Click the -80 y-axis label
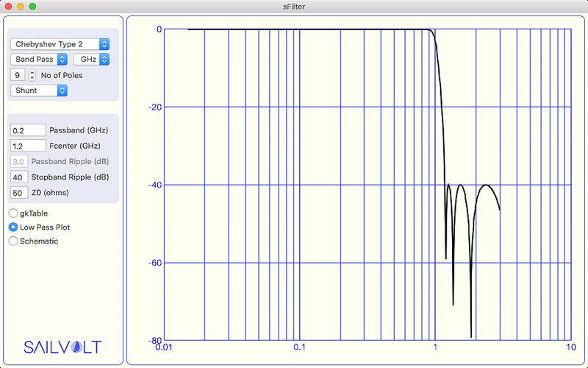Viewport: 588px width, 368px height. (155, 341)
